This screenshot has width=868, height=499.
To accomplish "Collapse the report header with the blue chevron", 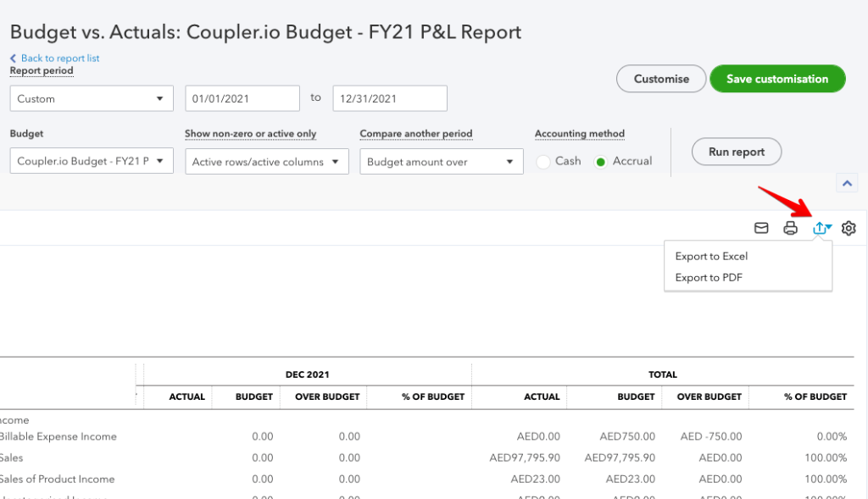I will pos(846,182).
